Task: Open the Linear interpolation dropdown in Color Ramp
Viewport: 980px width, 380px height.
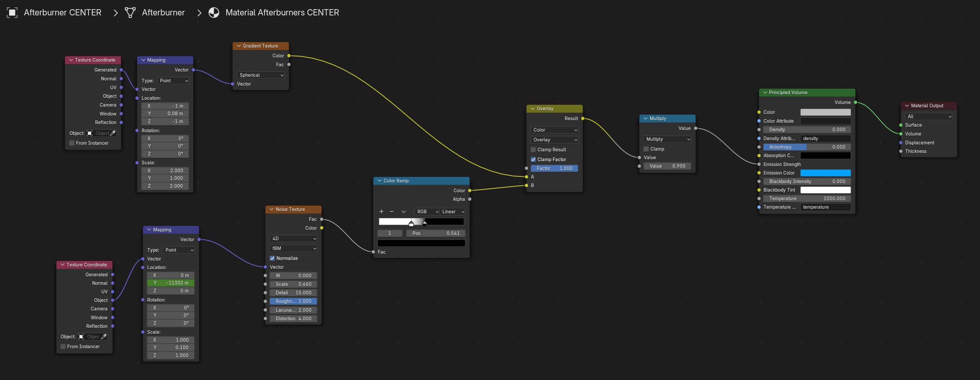Action: click(x=453, y=212)
